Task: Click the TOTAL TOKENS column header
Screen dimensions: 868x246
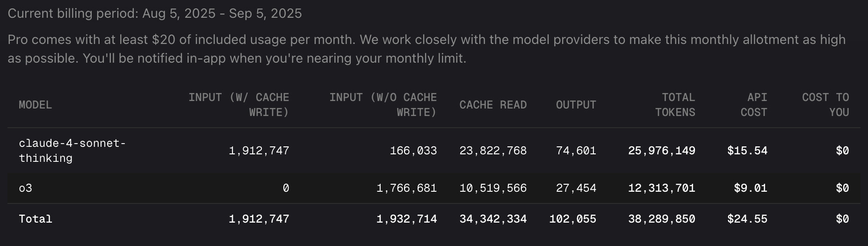Action: click(x=675, y=105)
